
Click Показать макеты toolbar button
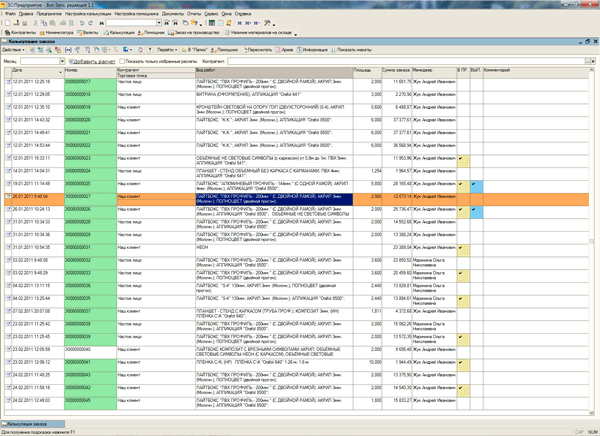point(352,50)
